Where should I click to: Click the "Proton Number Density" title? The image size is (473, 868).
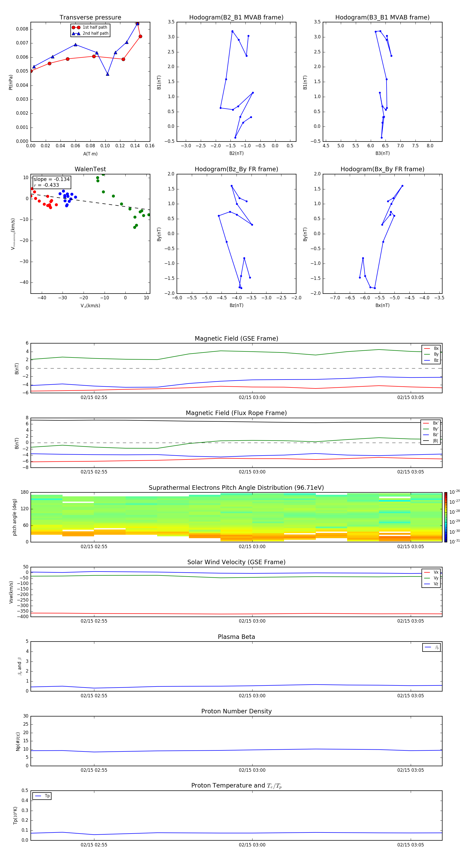(236, 711)
